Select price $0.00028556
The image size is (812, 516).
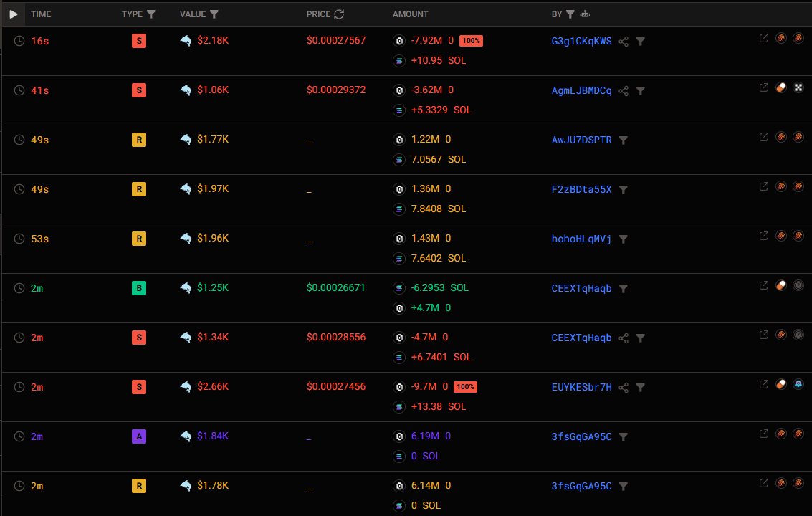click(336, 337)
